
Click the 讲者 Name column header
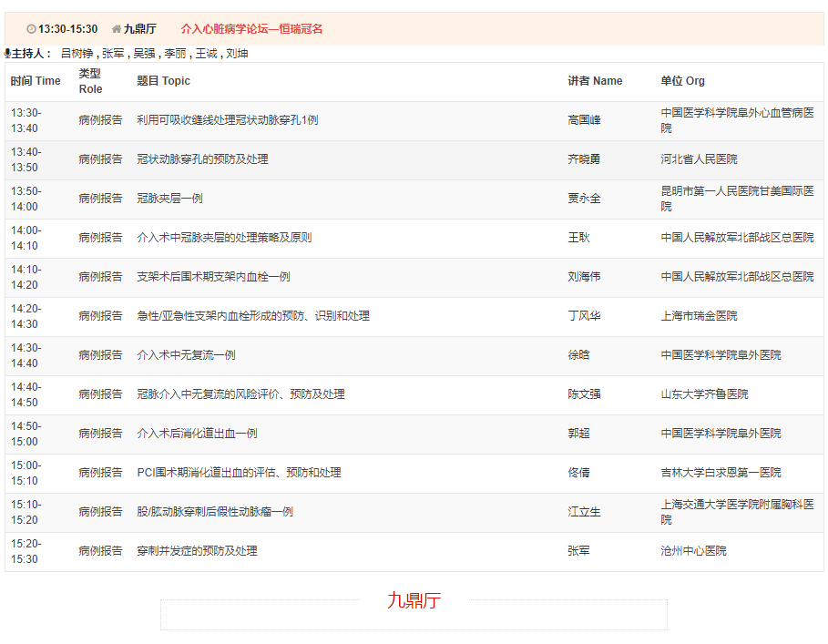tap(595, 81)
